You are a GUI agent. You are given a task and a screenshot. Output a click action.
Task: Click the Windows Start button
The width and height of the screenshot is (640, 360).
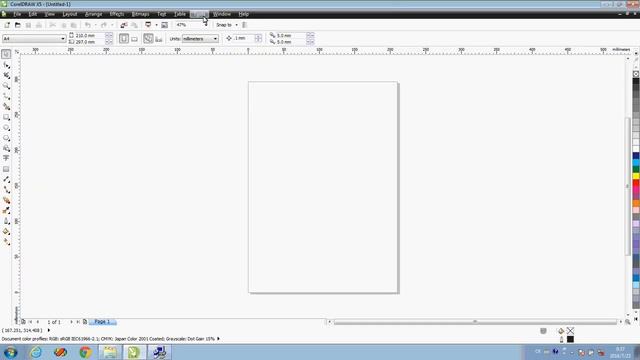(x=11, y=352)
